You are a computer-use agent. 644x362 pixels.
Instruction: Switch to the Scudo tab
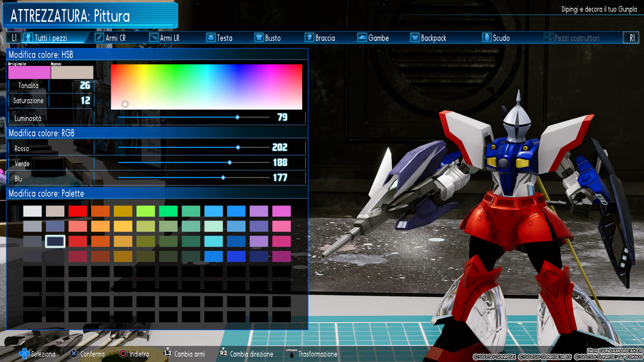click(x=496, y=38)
